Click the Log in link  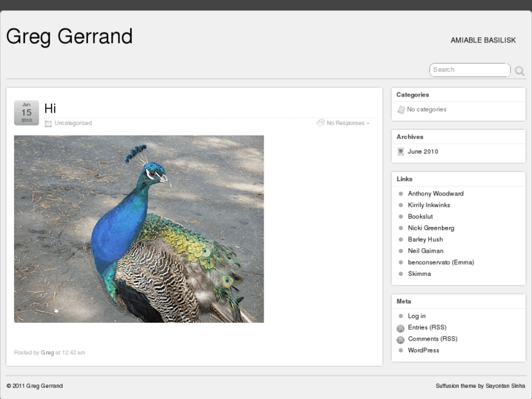coord(416,316)
